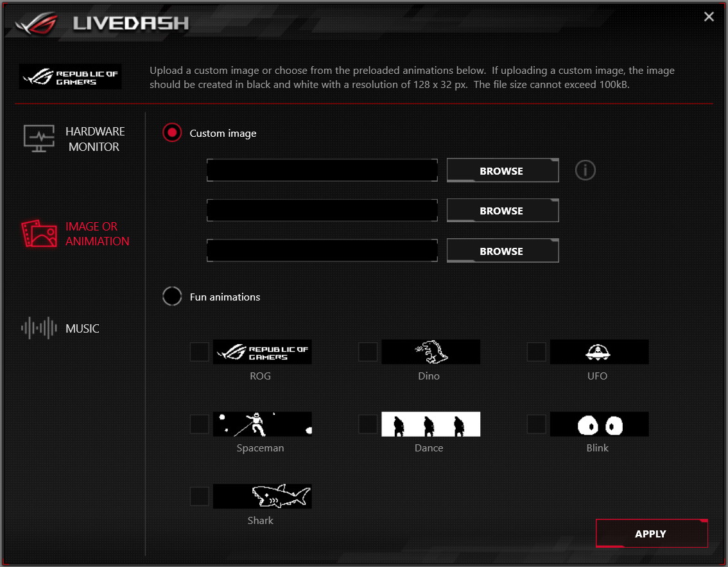Tick the Dino animation checkbox
The image size is (728, 567).
tap(368, 352)
